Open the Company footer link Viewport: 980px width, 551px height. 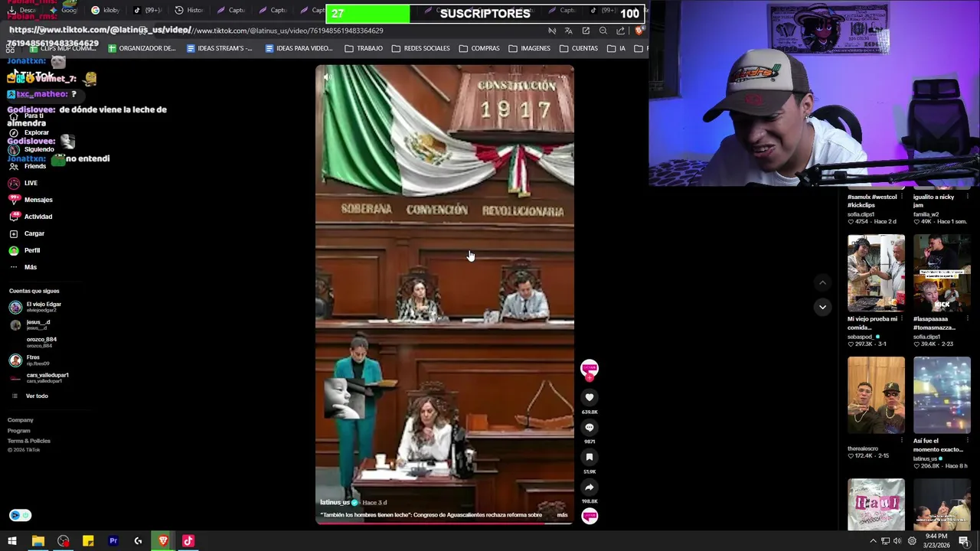click(x=21, y=420)
